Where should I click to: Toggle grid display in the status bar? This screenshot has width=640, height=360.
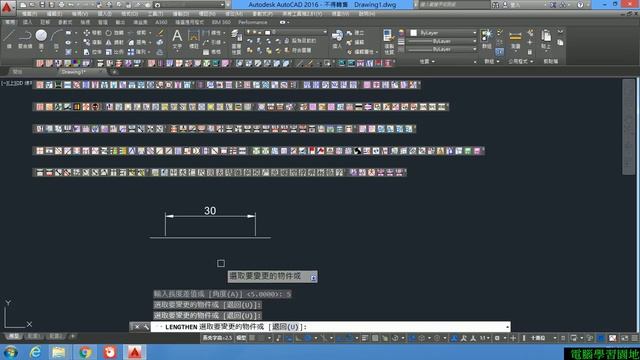tap(252, 338)
